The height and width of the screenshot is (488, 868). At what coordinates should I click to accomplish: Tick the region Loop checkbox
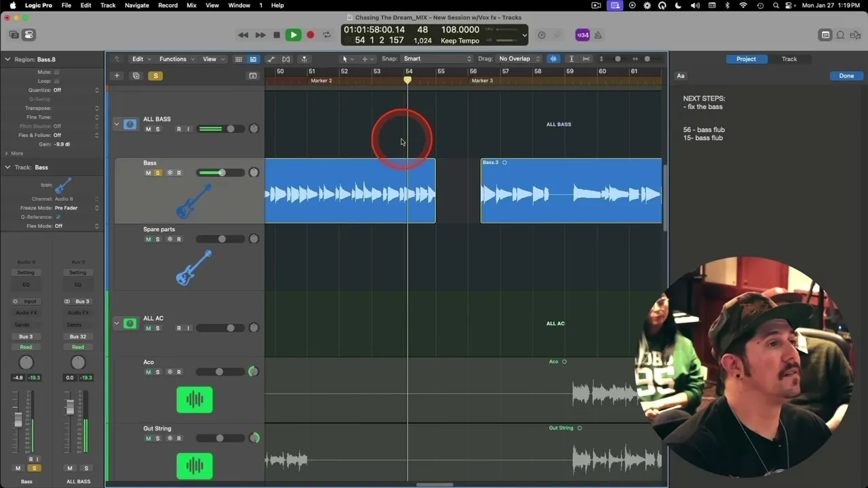[56, 81]
